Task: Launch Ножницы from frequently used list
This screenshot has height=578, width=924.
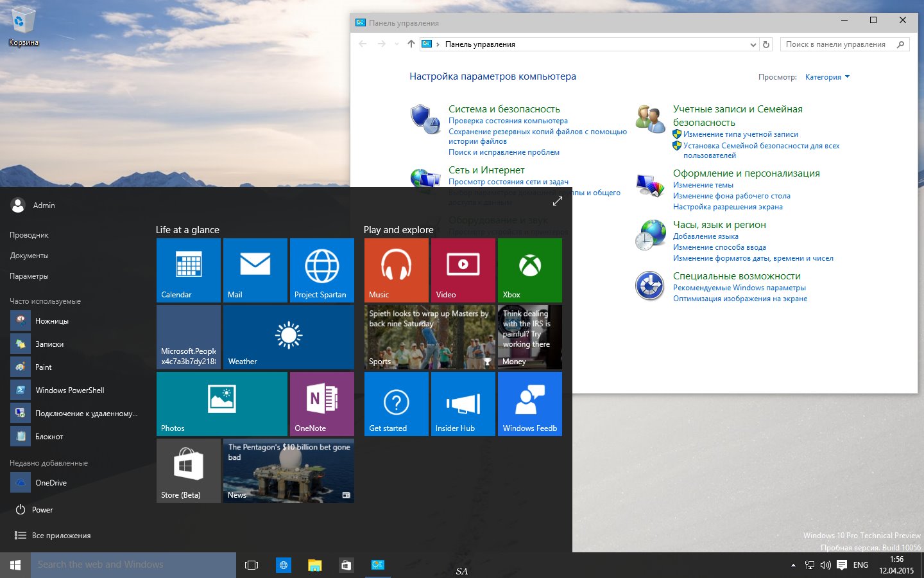Action: [76, 321]
